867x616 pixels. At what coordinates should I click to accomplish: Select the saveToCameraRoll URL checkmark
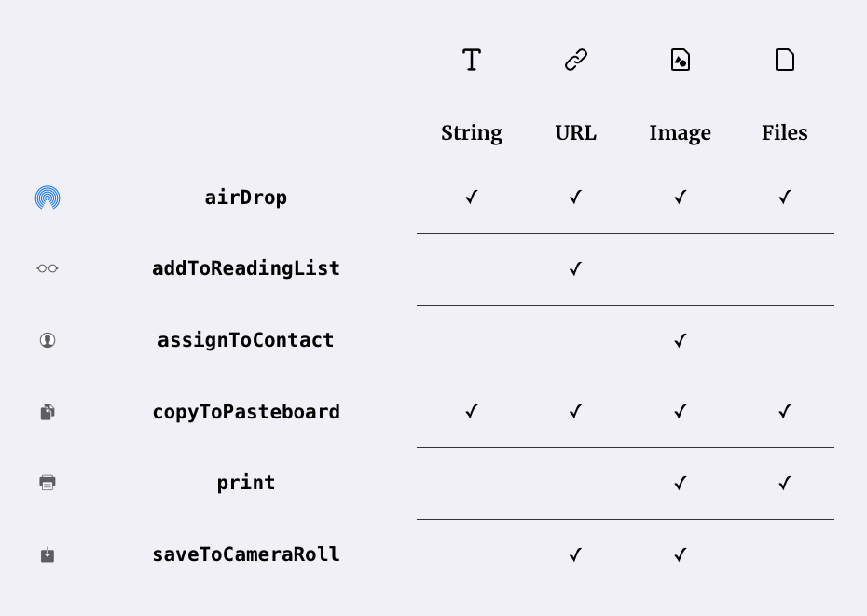pyautogui.click(x=575, y=554)
